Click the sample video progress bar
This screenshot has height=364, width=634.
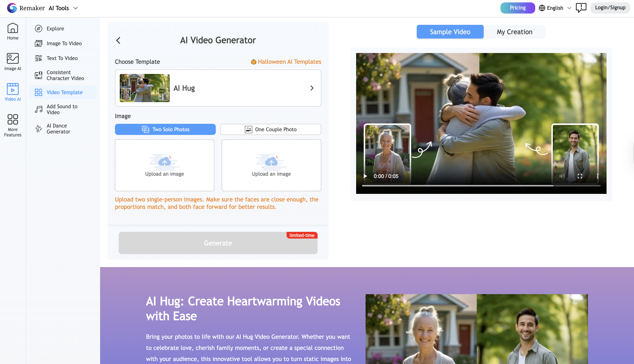point(481,186)
